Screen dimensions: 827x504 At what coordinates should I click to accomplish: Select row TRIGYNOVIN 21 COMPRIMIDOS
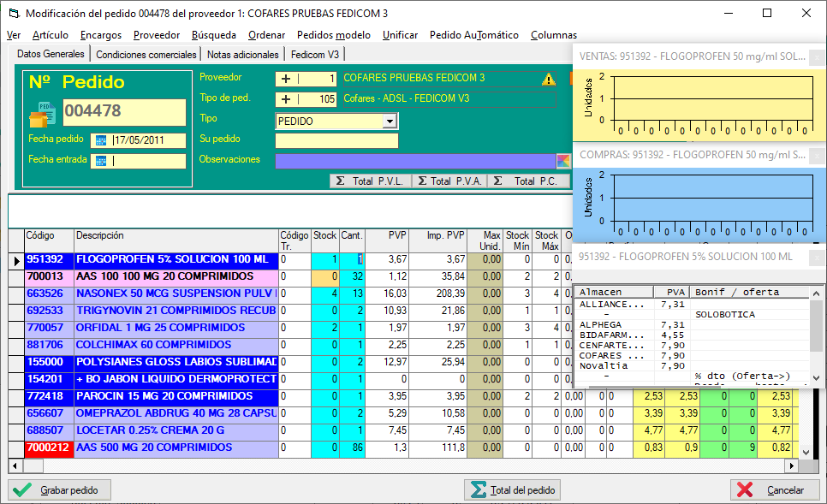176,311
